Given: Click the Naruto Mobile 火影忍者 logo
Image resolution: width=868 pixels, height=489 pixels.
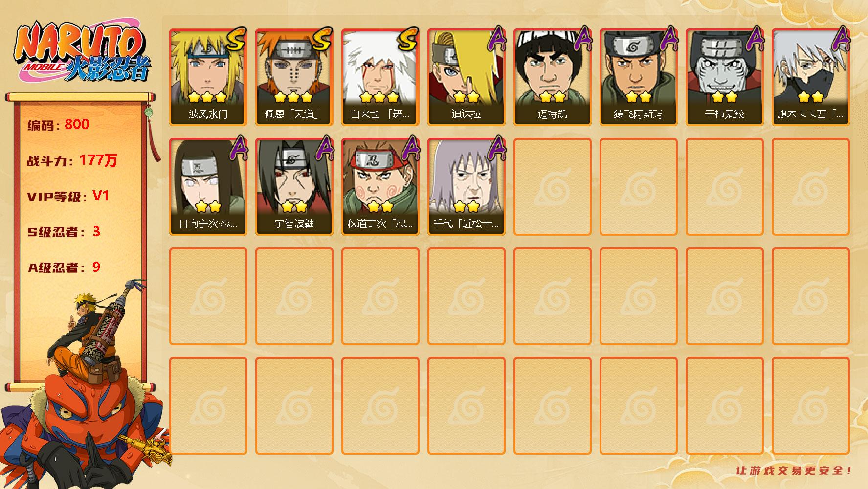Looking at the screenshot, I should pyautogui.click(x=82, y=53).
